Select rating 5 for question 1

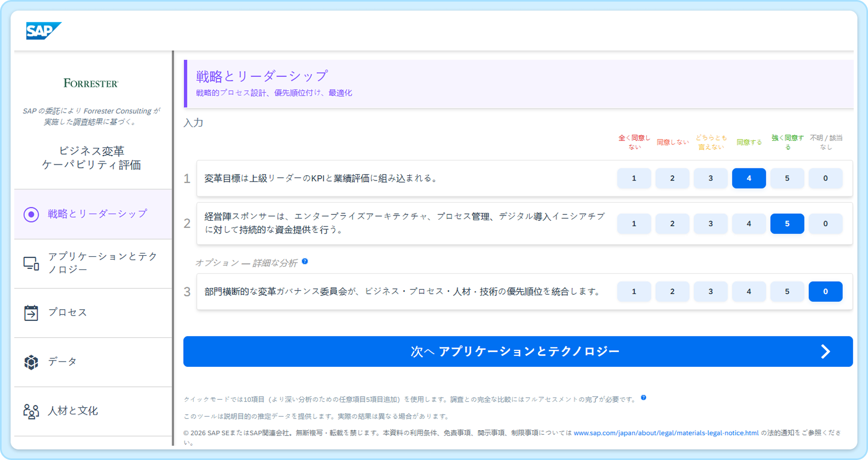[787, 178]
